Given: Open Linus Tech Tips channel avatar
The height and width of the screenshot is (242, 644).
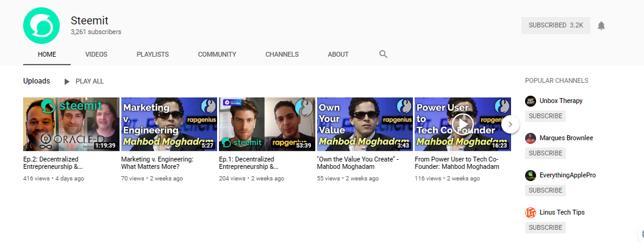Looking at the screenshot, I should pos(530,212).
